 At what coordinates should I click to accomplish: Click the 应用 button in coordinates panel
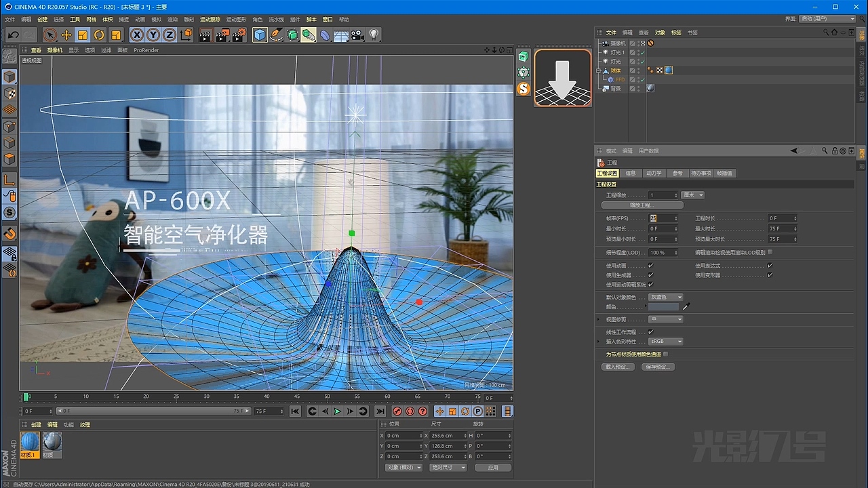pos(492,468)
